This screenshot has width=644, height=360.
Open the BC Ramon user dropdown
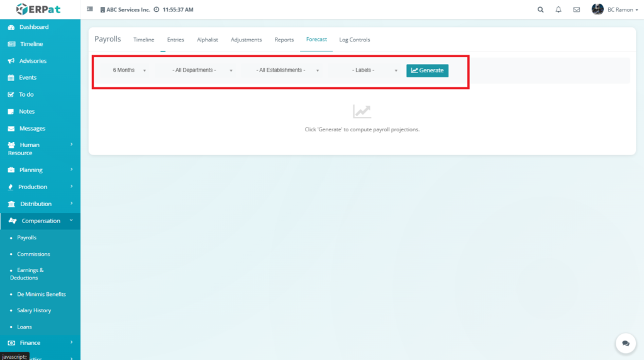[x=623, y=9]
